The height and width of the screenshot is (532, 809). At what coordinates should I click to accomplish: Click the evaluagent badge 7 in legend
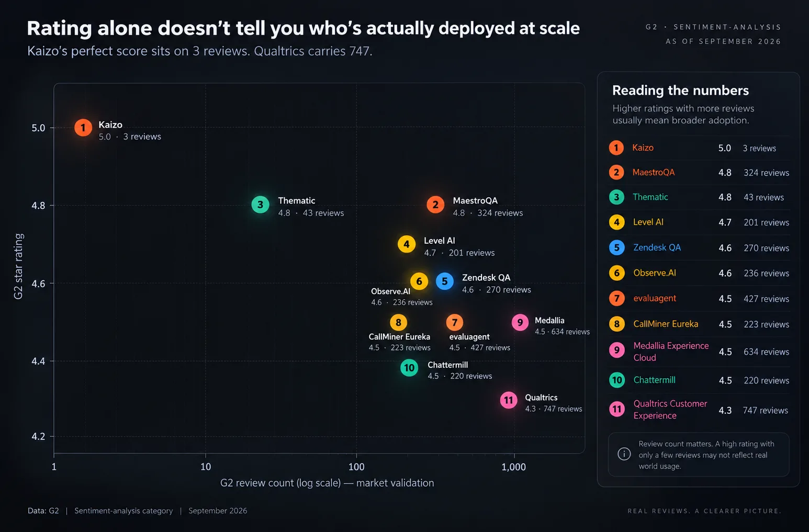(x=616, y=299)
